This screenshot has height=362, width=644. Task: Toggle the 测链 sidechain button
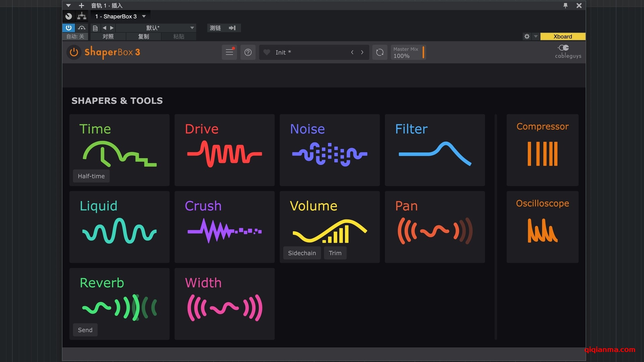[x=223, y=28]
